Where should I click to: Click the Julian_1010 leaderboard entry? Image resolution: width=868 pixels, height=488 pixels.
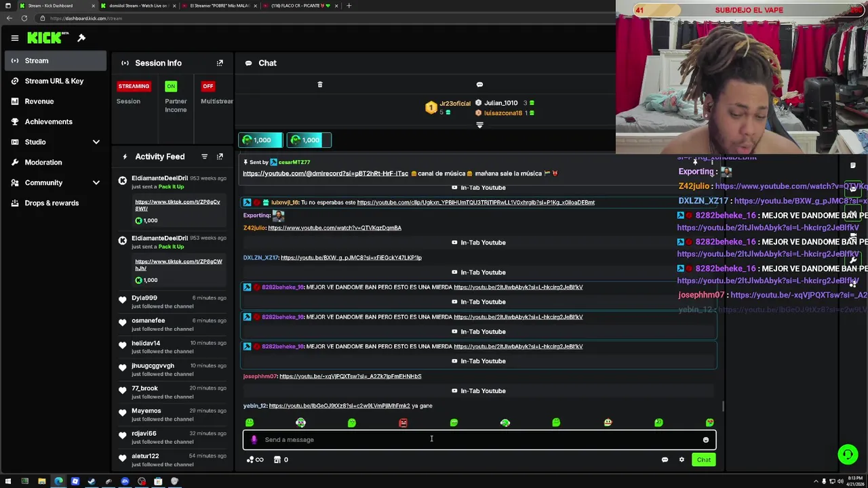(505, 103)
